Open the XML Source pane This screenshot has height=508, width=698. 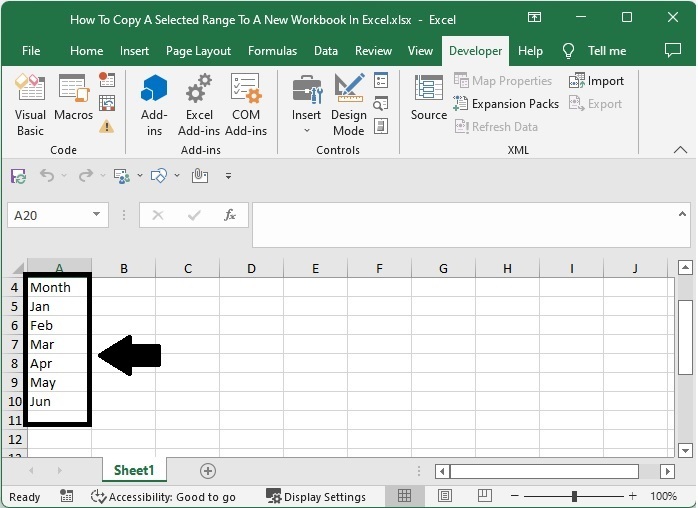[x=429, y=98]
